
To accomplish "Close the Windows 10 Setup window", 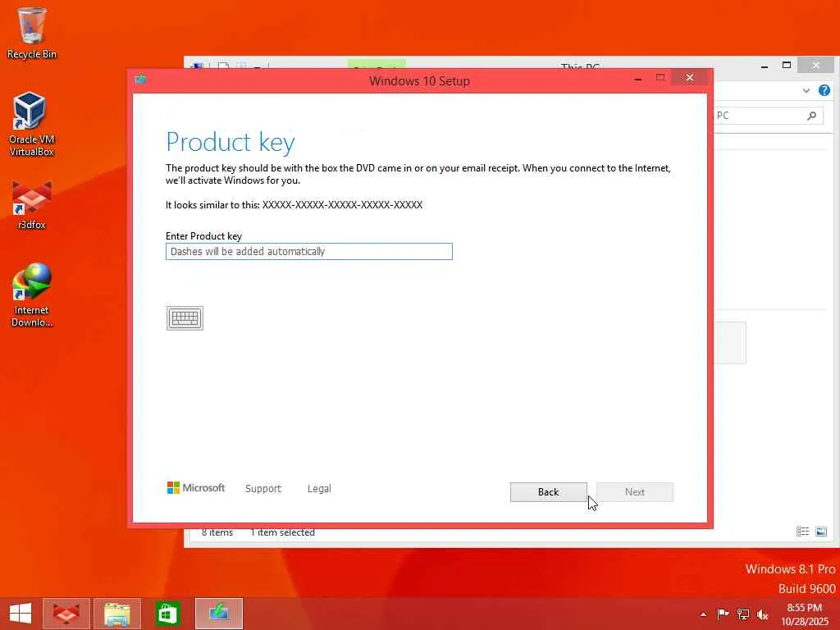I will 689,78.
